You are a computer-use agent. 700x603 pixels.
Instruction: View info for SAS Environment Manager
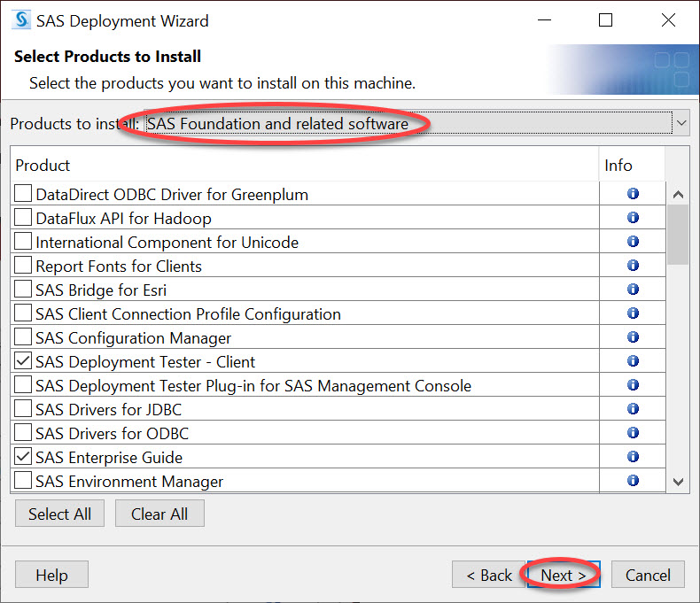point(633,480)
